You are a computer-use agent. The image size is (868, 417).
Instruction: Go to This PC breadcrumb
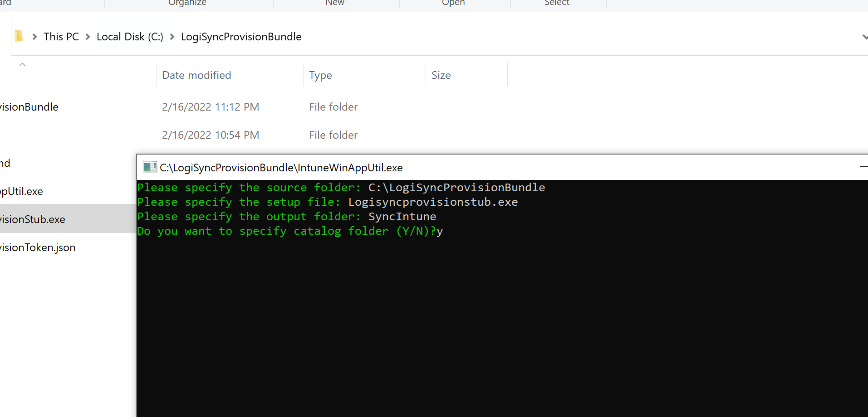tap(61, 37)
